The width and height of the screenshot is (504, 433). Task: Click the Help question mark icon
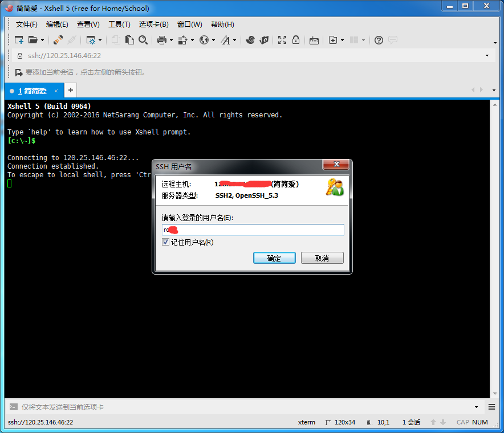(379, 40)
